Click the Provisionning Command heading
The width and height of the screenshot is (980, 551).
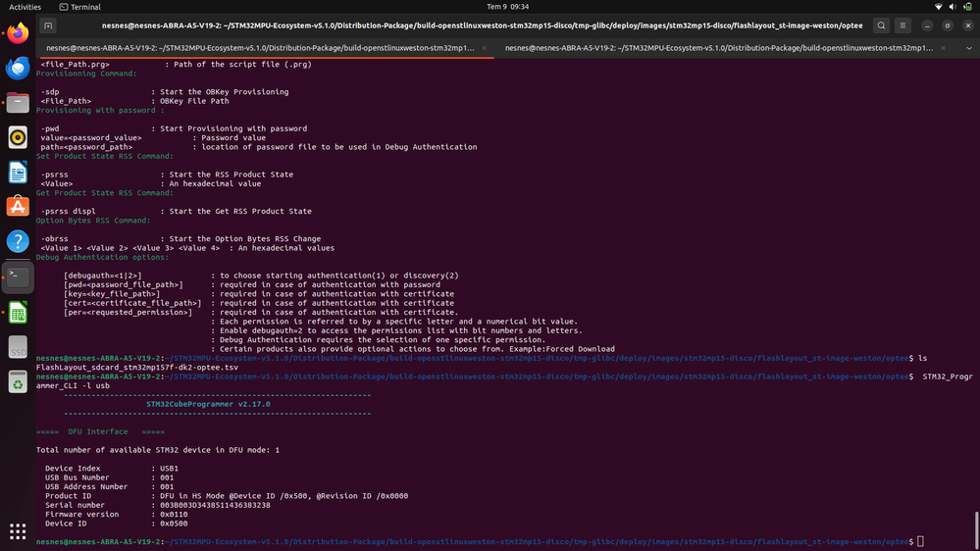[86, 74]
